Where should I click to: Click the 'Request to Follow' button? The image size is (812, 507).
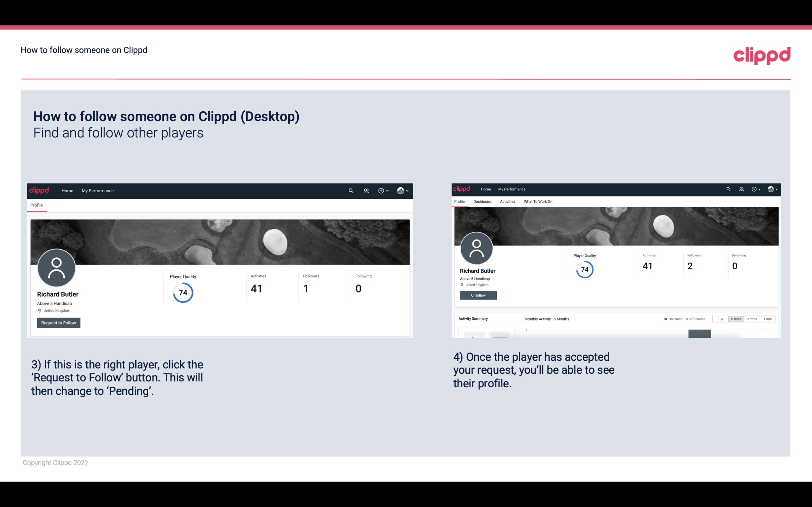click(x=58, y=323)
